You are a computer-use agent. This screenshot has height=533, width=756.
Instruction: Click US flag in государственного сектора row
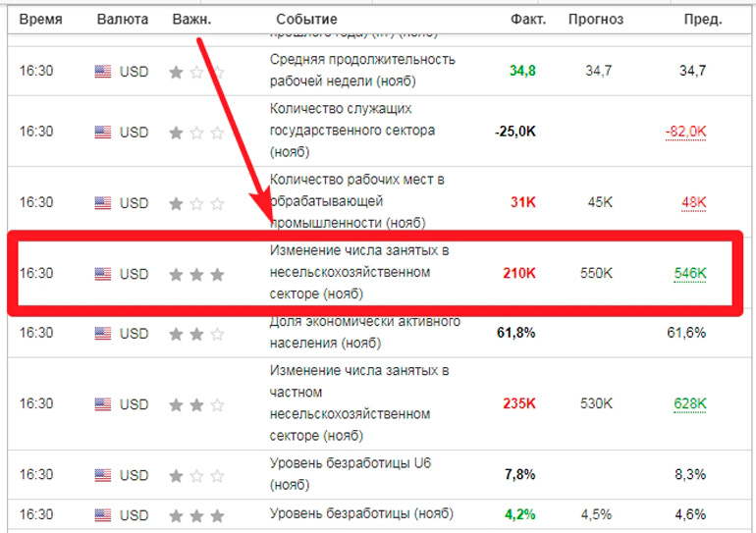pyautogui.click(x=103, y=133)
